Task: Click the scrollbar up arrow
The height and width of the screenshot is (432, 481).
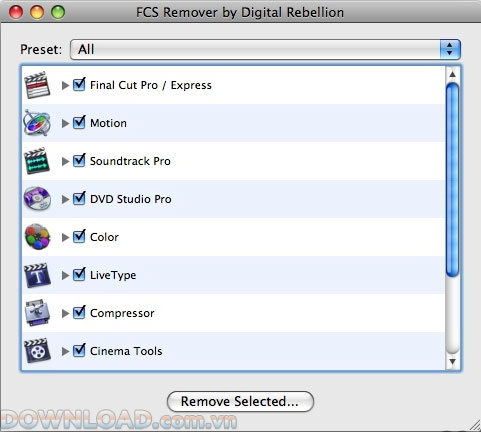Action: point(453,74)
